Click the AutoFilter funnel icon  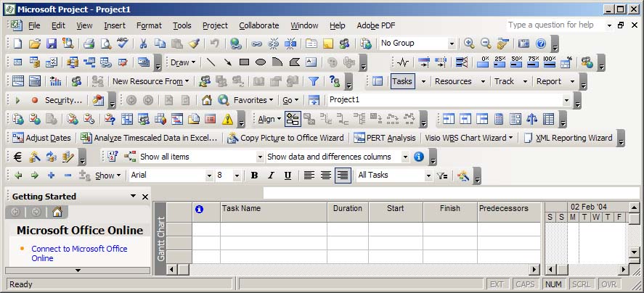314,81
